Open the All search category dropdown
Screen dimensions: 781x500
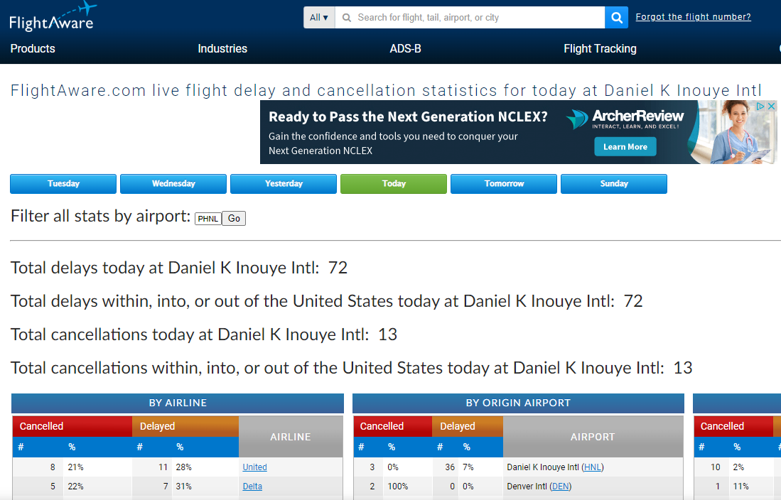point(319,17)
